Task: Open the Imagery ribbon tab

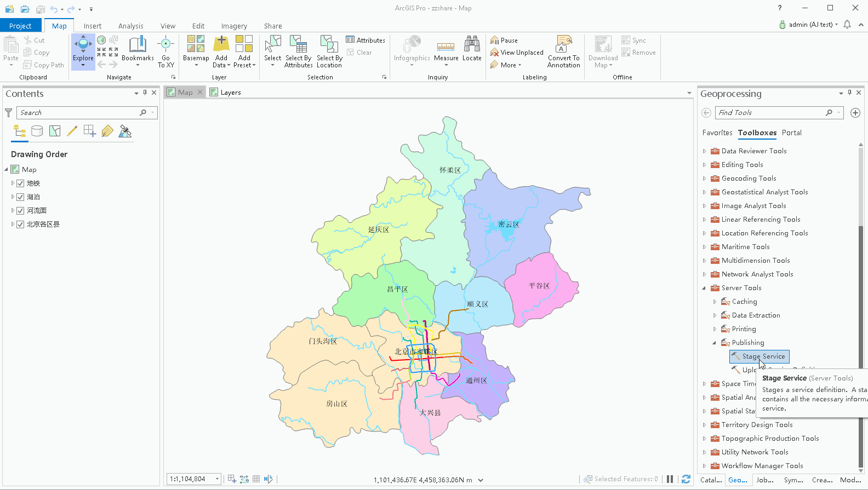Action: tap(234, 26)
